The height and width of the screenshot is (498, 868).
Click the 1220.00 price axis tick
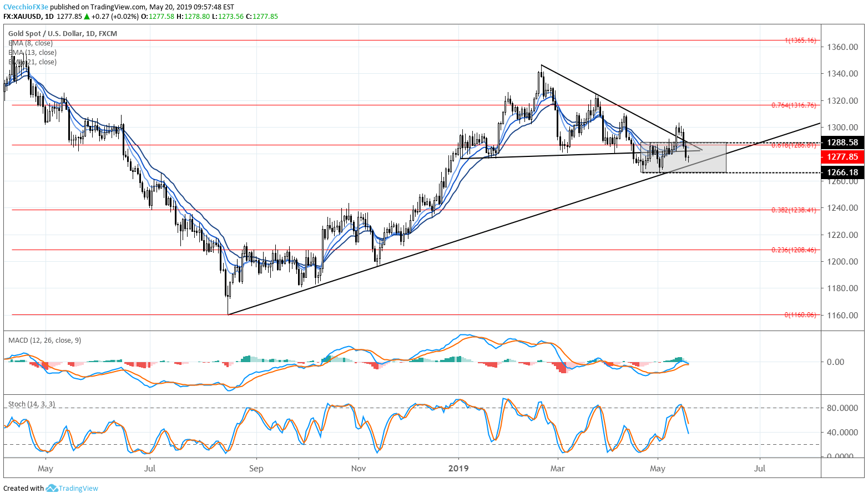[842, 235]
